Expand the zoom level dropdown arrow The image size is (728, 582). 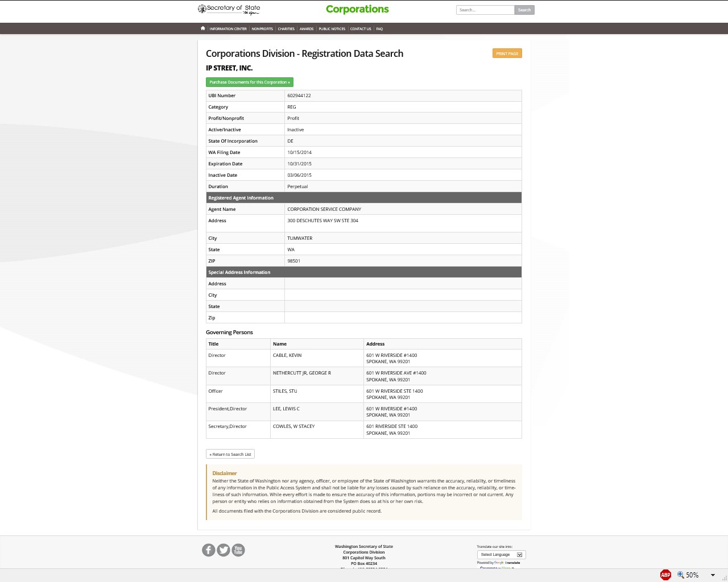point(713,575)
